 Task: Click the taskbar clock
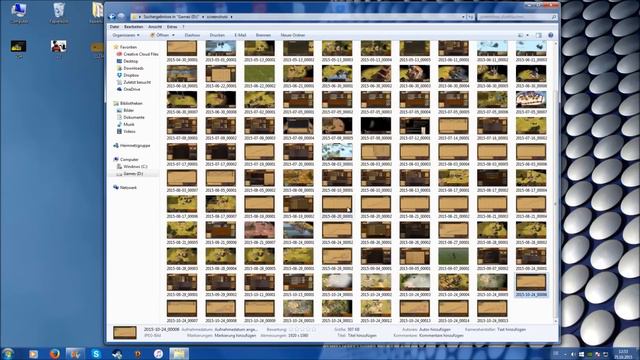623,354
